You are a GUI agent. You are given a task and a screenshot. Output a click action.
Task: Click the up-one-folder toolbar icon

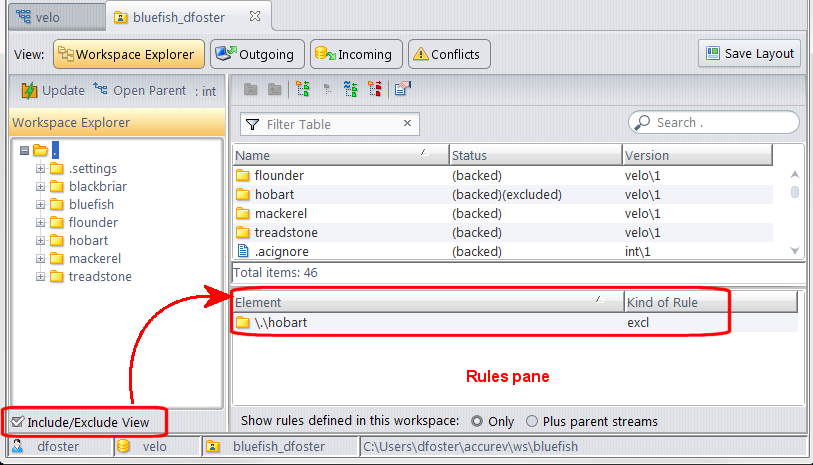pyautogui.click(x=274, y=90)
